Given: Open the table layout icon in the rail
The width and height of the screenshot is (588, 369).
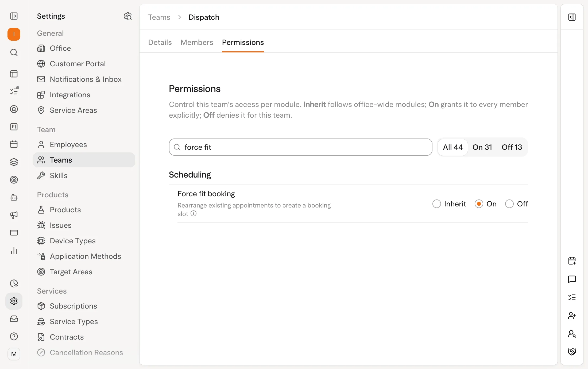Looking at the screenshot, I should pos(14,74).
